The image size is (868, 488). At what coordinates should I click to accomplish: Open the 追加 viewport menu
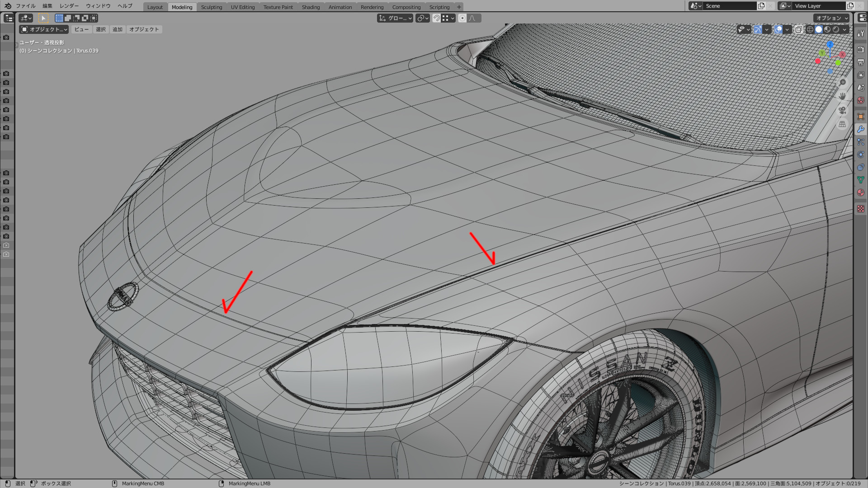click(x=118, y=29)
